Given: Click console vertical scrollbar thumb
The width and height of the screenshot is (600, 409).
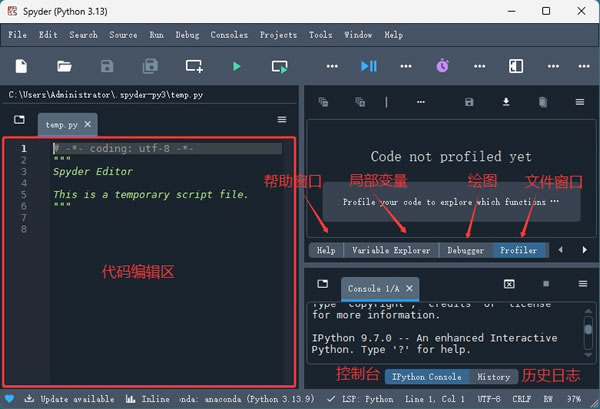Looking at the screenshot, I should 588,329.
